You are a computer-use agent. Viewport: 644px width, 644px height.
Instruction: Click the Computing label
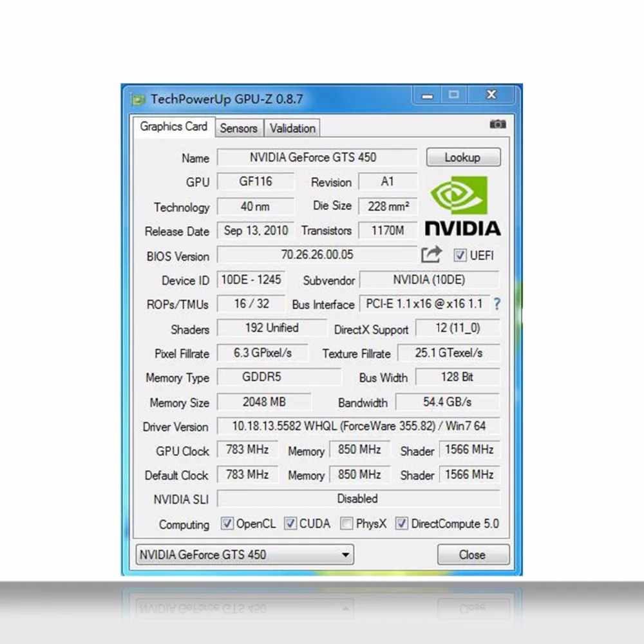[184, 524]
